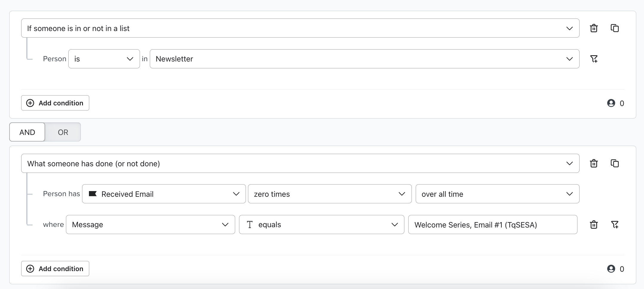This screenshot has width=644, height=289.
Task: Add filter to Newsletter list row
Action: point(594,59)
